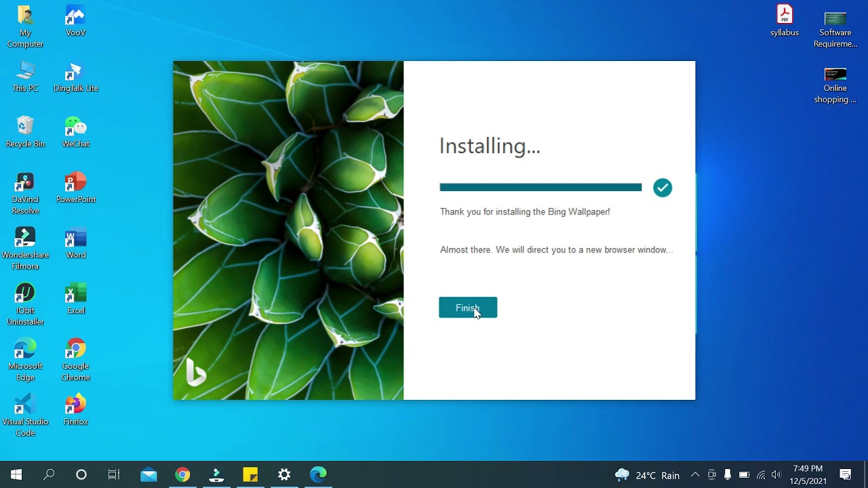Open the volume control icon
868x488 pixels.
click(776, 474)
